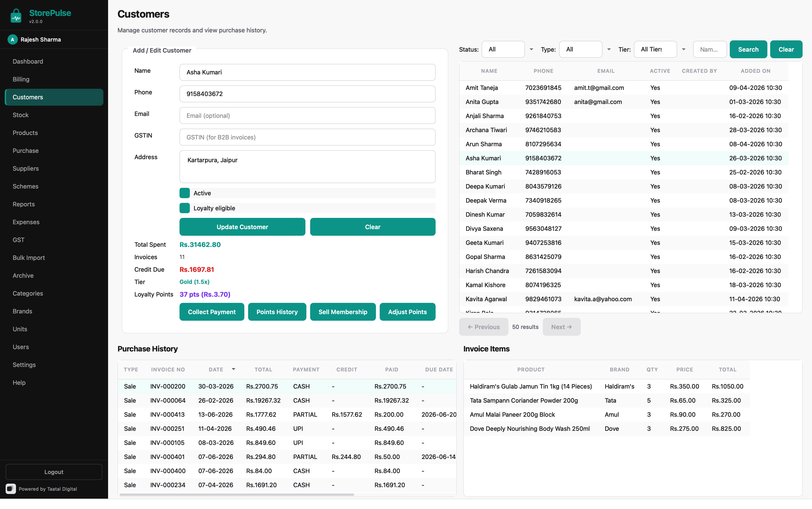Screen dimensions: 812x509
Task: Go to Brands
Action: [54, 311]
